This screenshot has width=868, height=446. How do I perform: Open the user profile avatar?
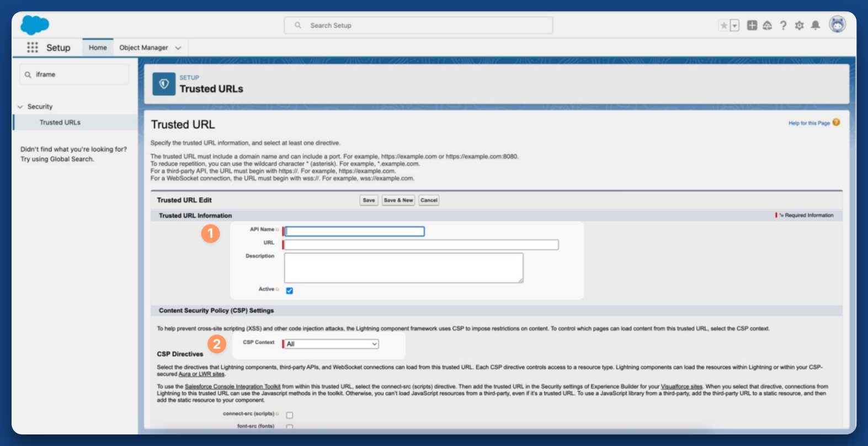[x=838, y=24]
